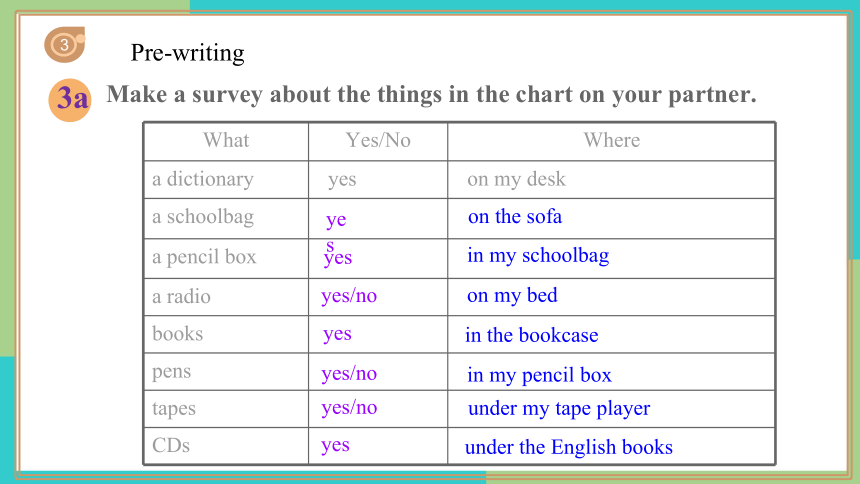Click the survey instruction sentence

tap(431, 94)
